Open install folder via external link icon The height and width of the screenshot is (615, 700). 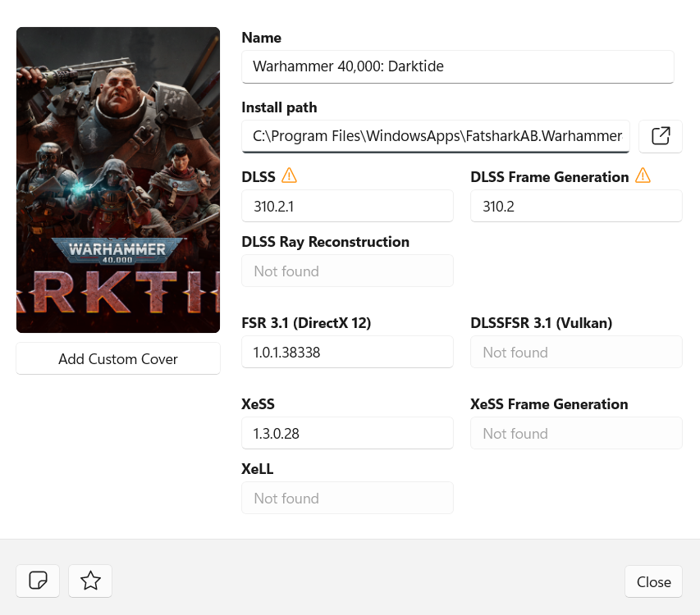[661, 136]
